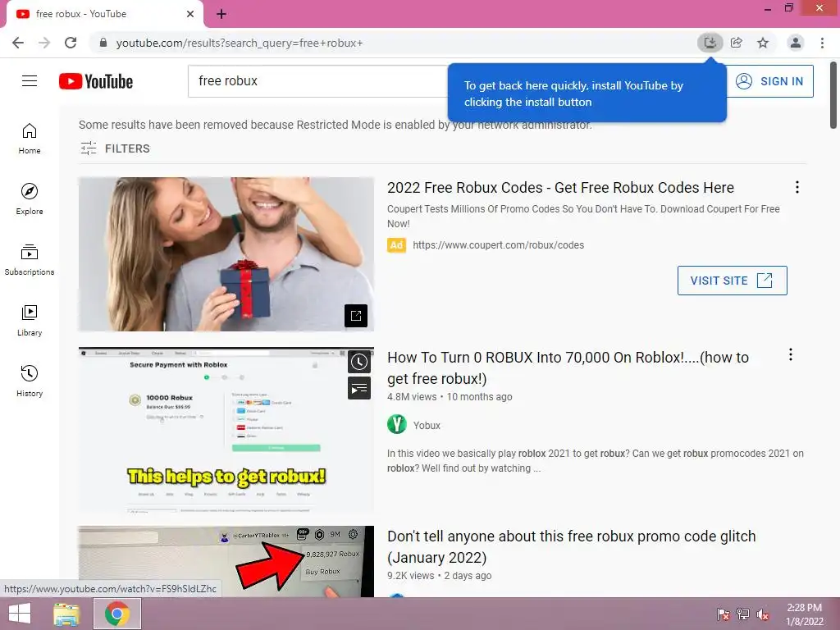Click the red arrow promo glitch thumbnail
This screenshot has height=630, width=840.
[226, 561]
